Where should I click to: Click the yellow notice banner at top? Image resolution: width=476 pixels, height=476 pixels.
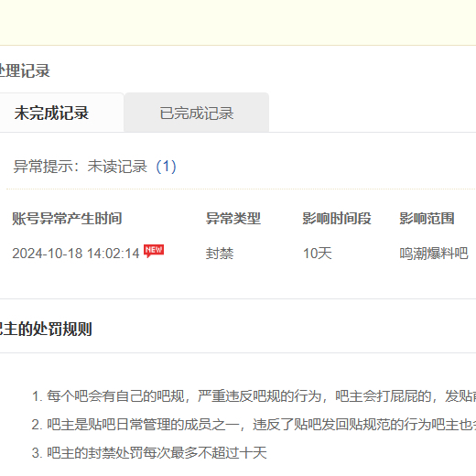238,23
